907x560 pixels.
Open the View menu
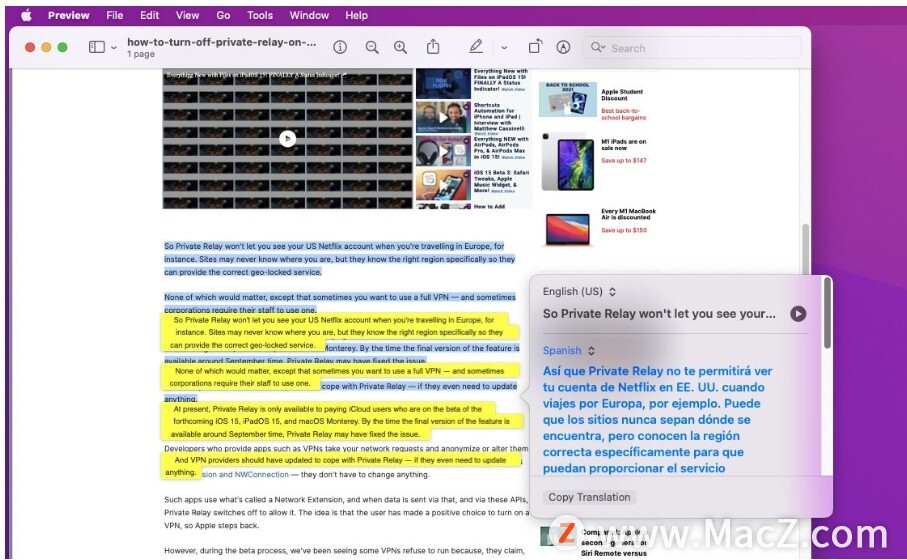tap(187, 16)
